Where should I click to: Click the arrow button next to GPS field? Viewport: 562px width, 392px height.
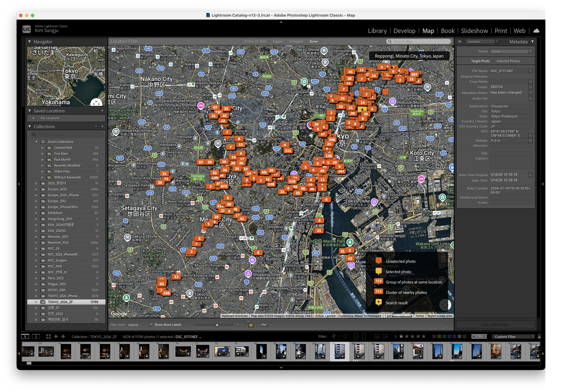pyautogui.click(x=530, y=136)
